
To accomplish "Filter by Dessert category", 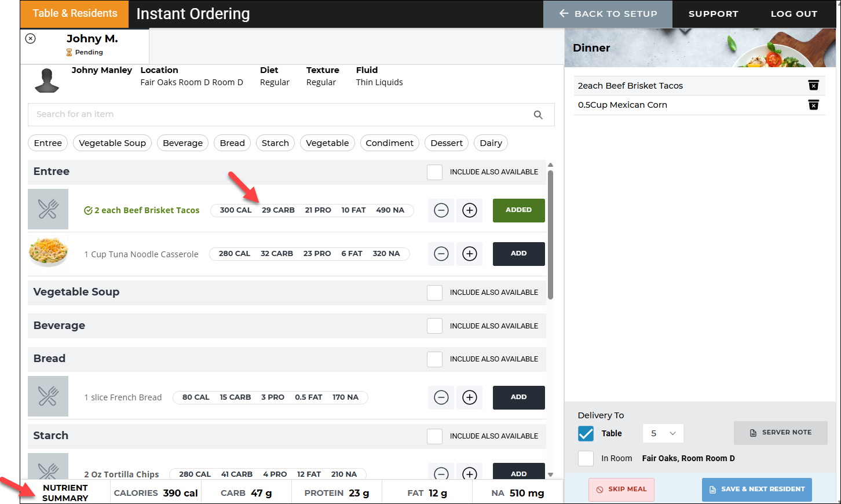I will 447,143.
